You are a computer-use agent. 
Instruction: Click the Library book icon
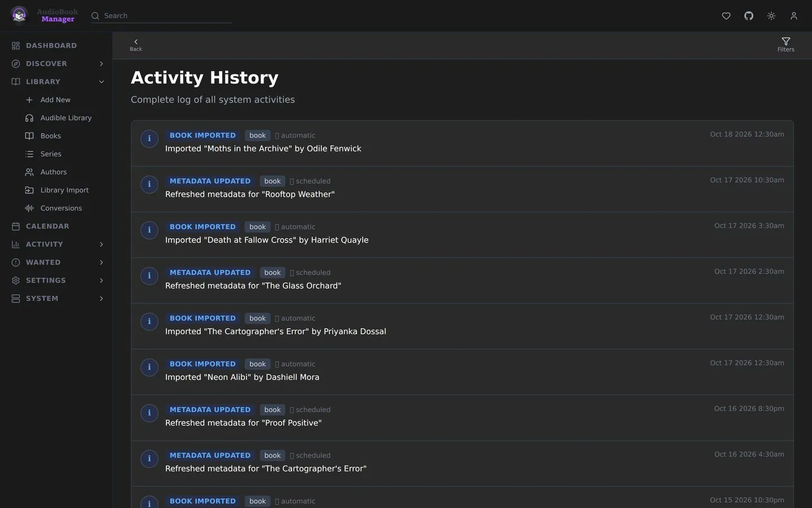pos(16,82)
